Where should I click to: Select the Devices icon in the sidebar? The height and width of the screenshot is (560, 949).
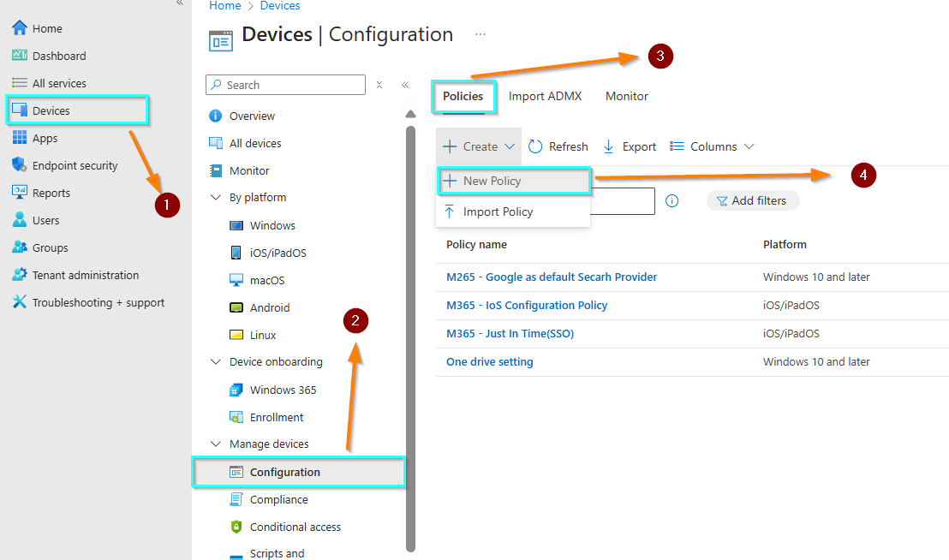(20, 110)
